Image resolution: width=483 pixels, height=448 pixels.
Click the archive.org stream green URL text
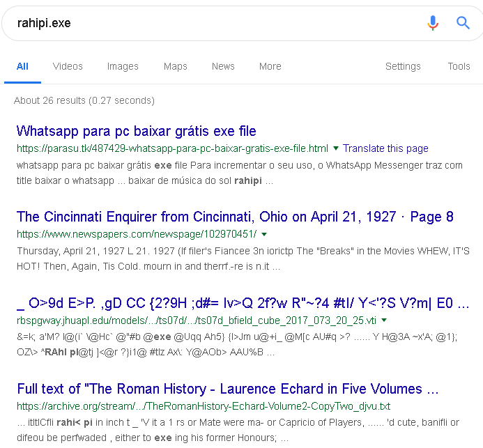204,406
